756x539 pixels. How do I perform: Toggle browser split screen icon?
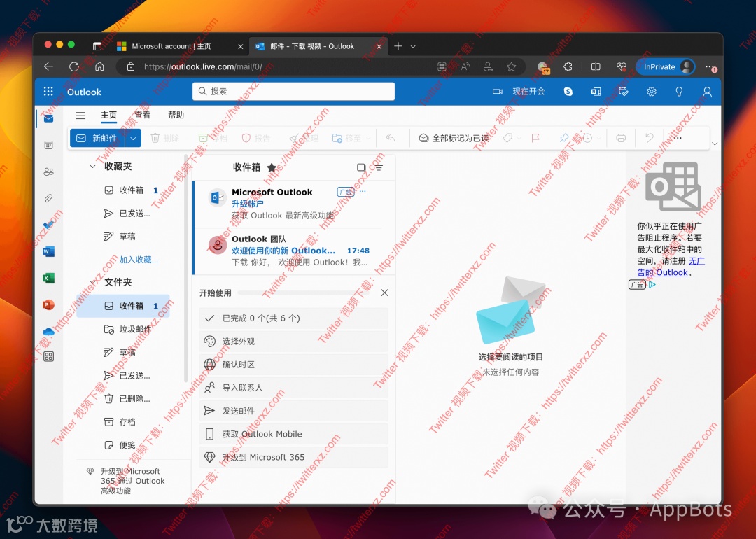coord(596,67)
